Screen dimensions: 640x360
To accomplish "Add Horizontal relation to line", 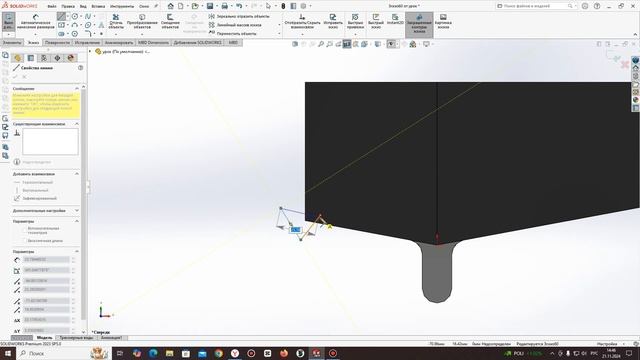I will click(33, 182).
